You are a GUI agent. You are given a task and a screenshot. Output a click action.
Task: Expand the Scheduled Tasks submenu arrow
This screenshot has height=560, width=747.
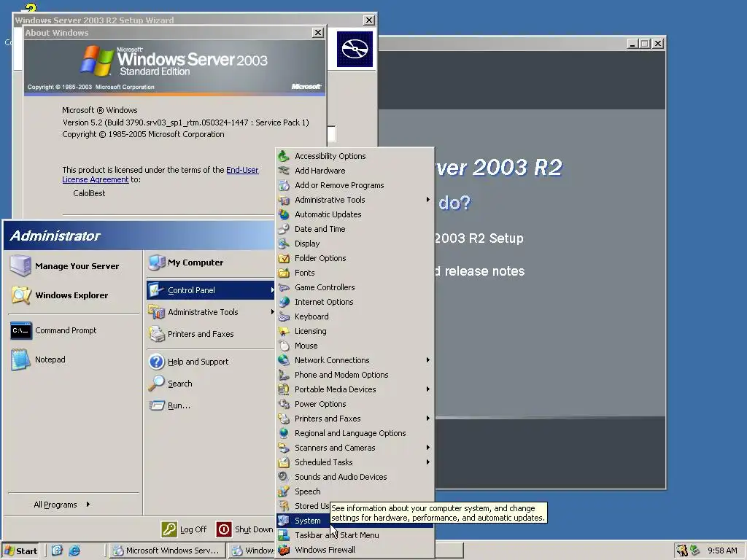tap(427, 462)
